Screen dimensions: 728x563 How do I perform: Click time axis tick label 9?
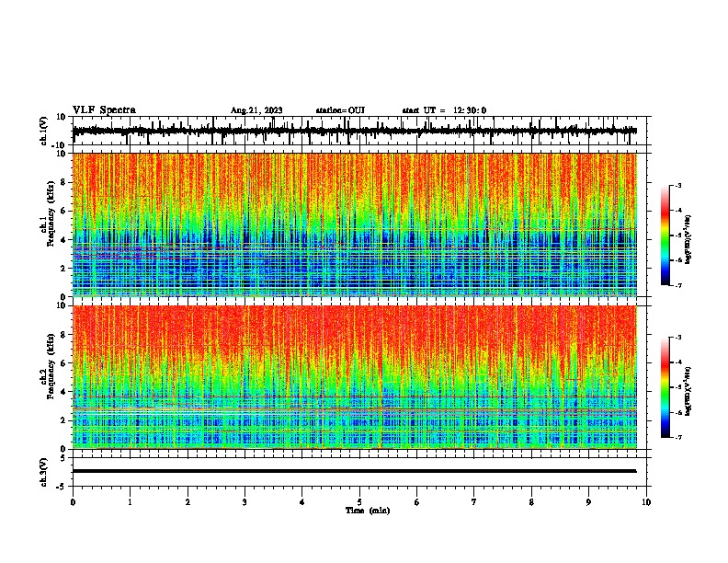tap(589, 502)
